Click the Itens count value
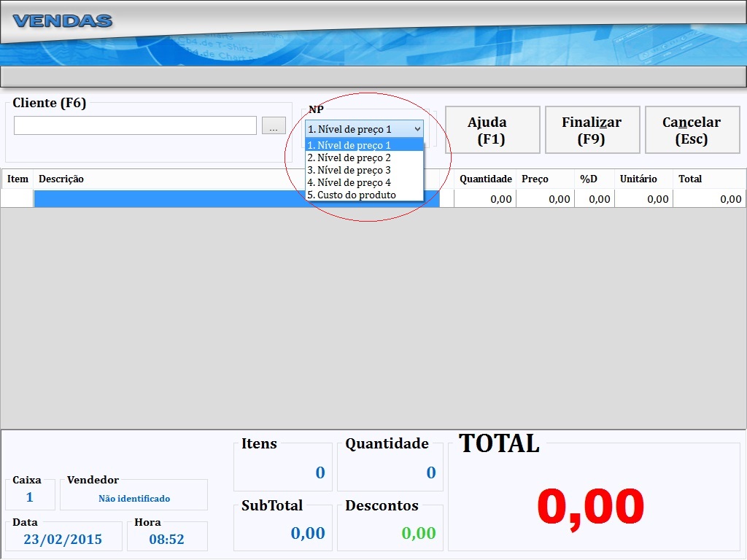Screen dimensions: 747x560 (320, 472)
